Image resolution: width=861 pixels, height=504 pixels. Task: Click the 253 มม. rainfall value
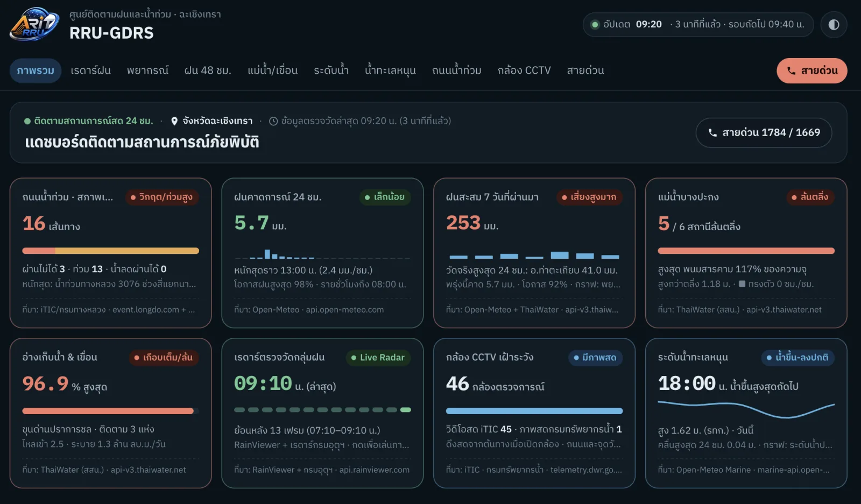pos(472,223)
